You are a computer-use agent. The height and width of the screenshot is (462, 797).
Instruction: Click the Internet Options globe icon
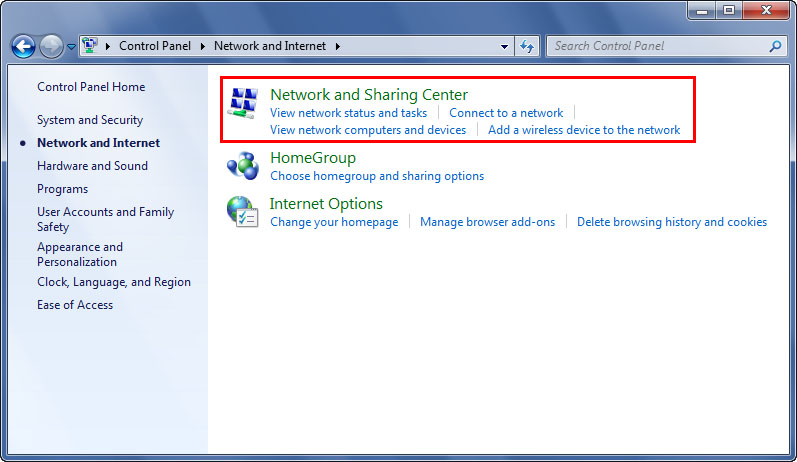[x=242, y=211]
